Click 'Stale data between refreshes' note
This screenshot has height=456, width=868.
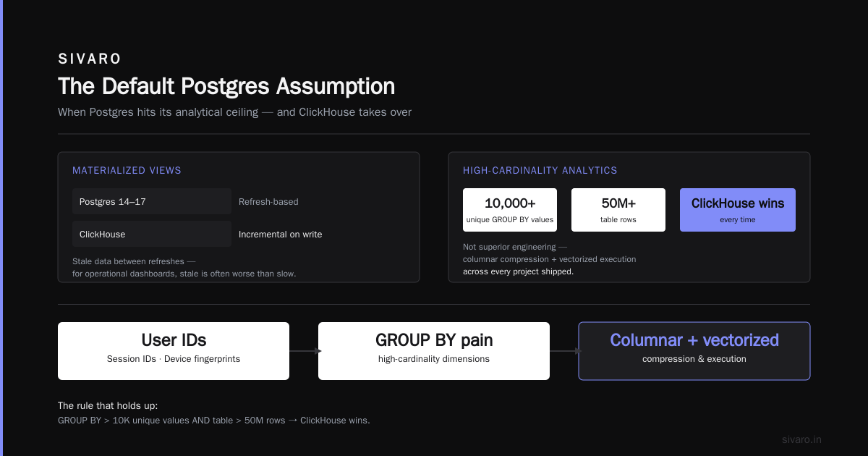134,261
